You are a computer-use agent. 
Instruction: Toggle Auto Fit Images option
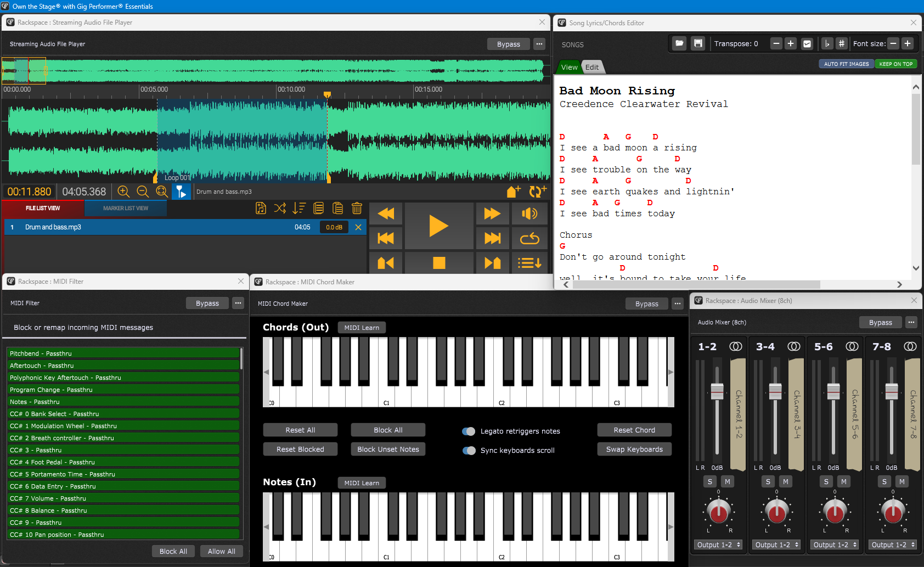pyautogui.click(x=846, y=64)
